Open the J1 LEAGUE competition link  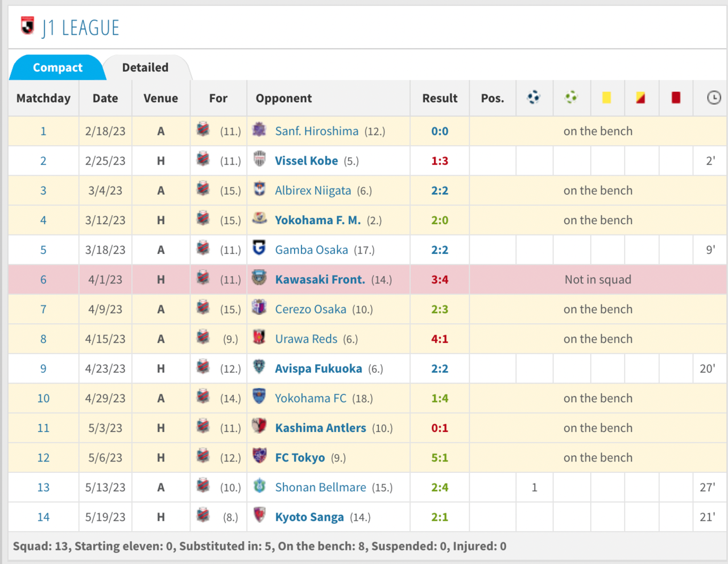point(81,27)
